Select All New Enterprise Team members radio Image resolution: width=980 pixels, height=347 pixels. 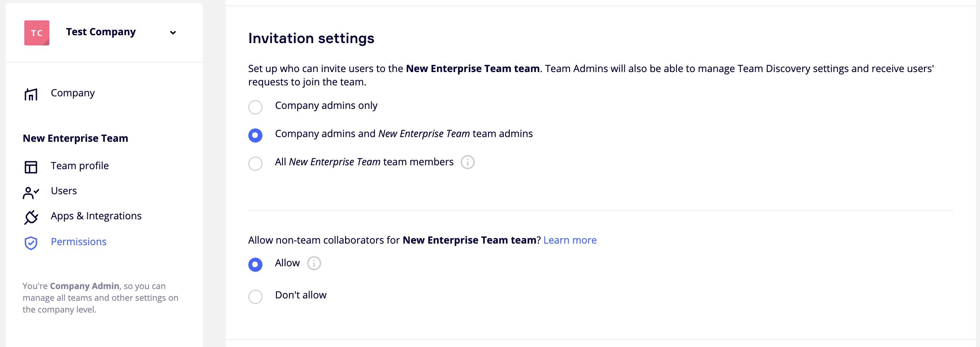255,164
